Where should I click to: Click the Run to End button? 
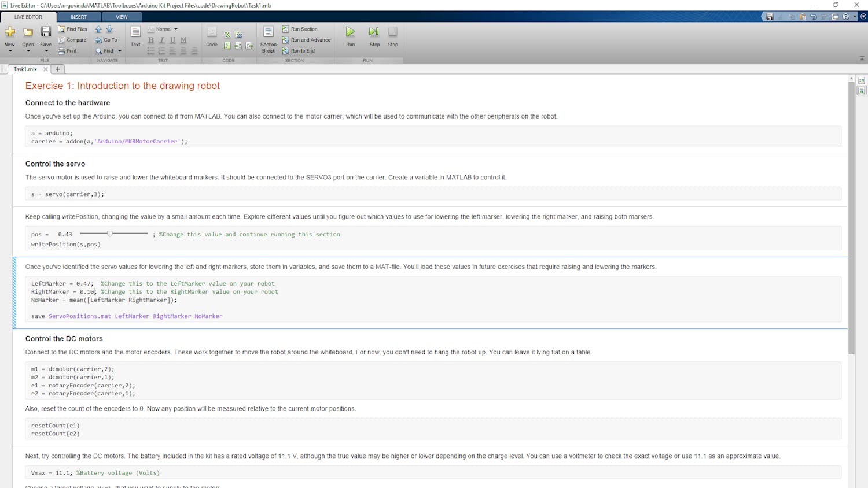299,51
